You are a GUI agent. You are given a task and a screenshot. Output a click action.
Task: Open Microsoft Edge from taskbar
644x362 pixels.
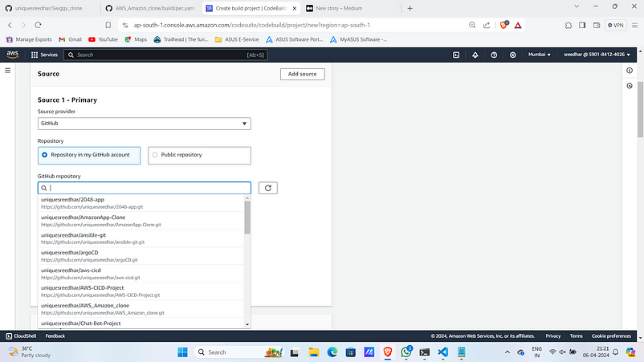tap(332, 352)
